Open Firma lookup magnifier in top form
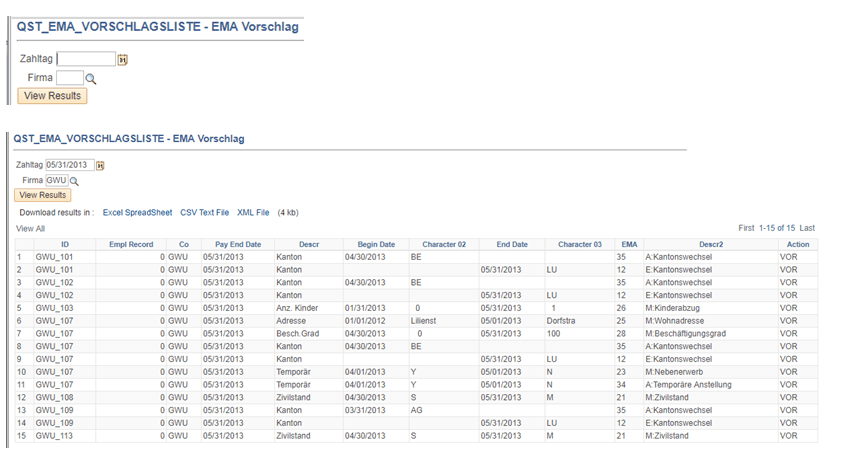The image size is (863, 458). [x=91, y=79]
